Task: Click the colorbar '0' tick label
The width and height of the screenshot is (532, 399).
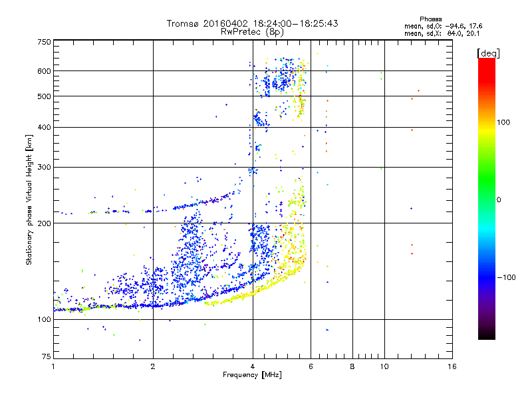Action: point(499,200)
